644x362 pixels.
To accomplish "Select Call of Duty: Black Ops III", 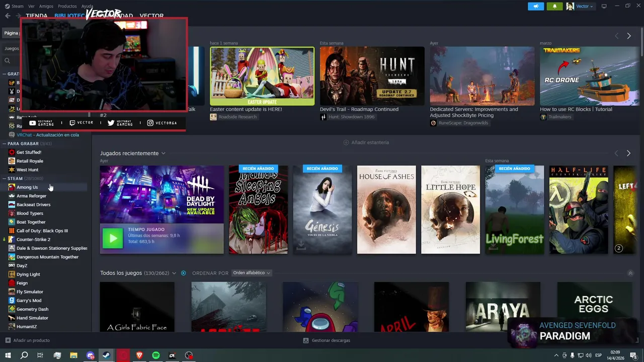I will point(42,231).
